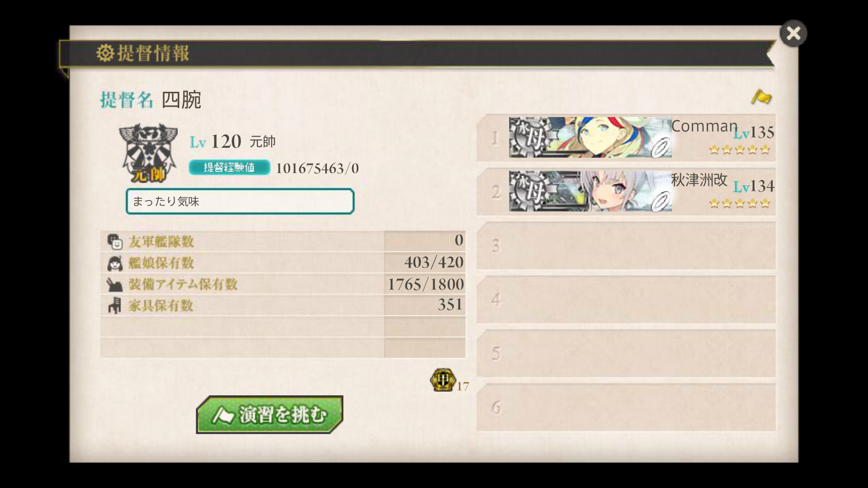Click the 装備アイテム保有数 equipment icon

114,285
